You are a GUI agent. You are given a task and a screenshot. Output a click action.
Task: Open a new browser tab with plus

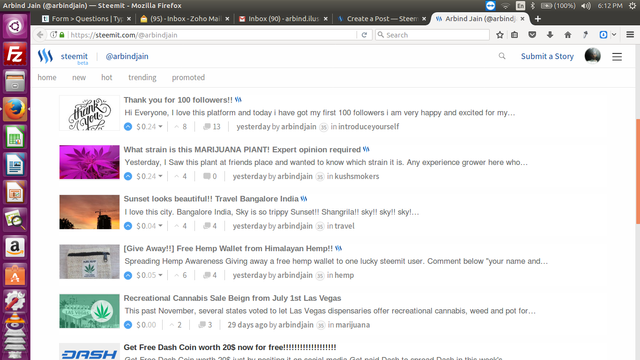(538, 19)
